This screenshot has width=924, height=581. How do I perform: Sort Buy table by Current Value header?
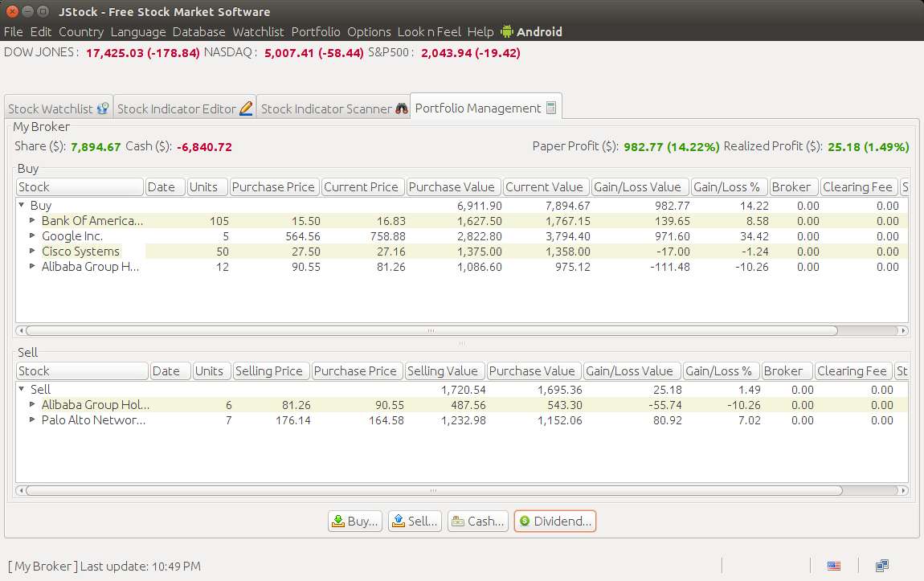pos(546,186)
